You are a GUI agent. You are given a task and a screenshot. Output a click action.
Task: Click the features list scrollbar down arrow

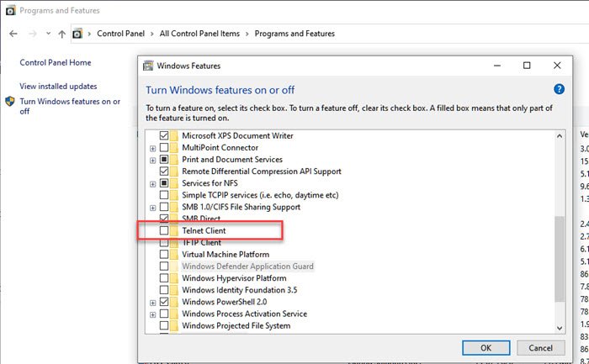coord(560,326)
